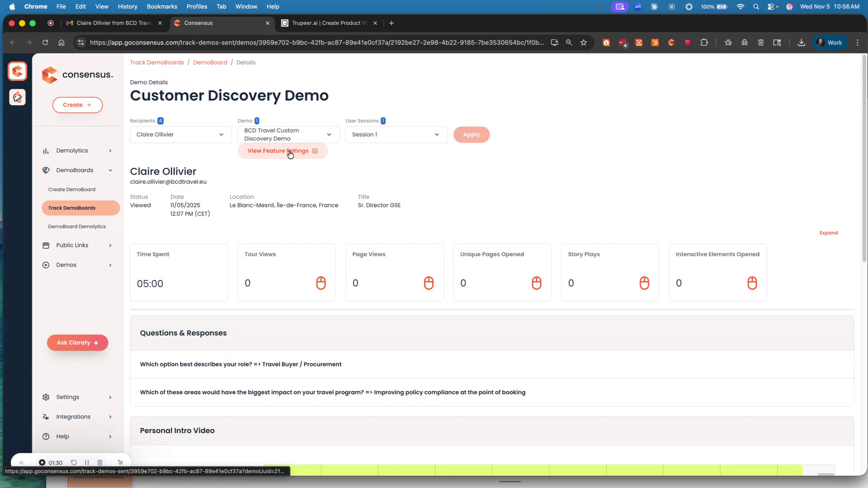Click the Expand link above the metrics cards

[x=829, y=233]
